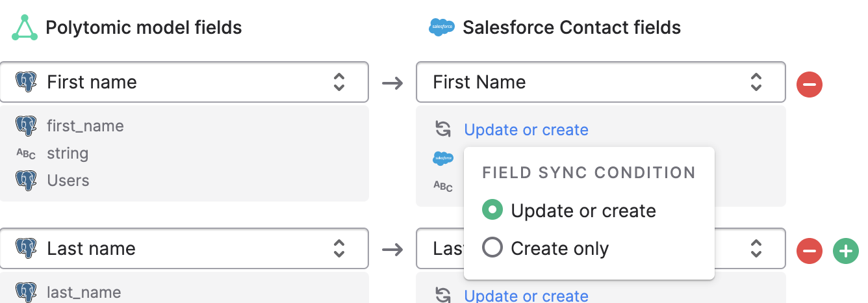
Task: Click the lower Update or create link
Action: pos(526,296)
